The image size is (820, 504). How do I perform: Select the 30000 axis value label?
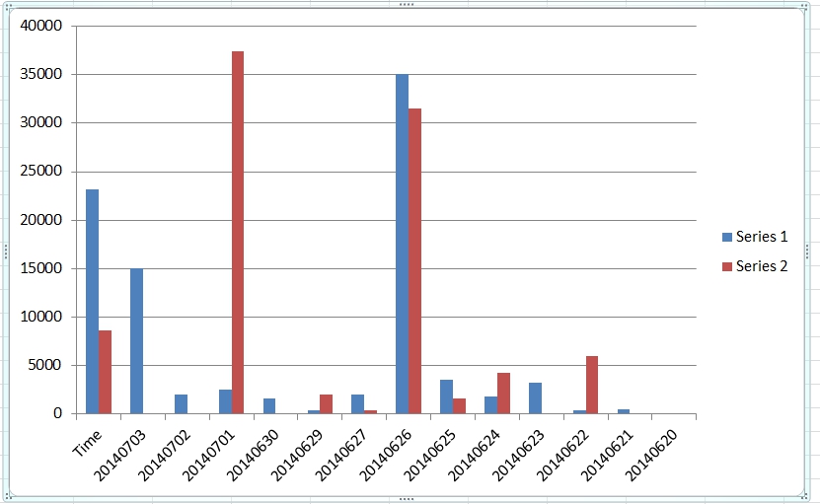coord(40,122)
